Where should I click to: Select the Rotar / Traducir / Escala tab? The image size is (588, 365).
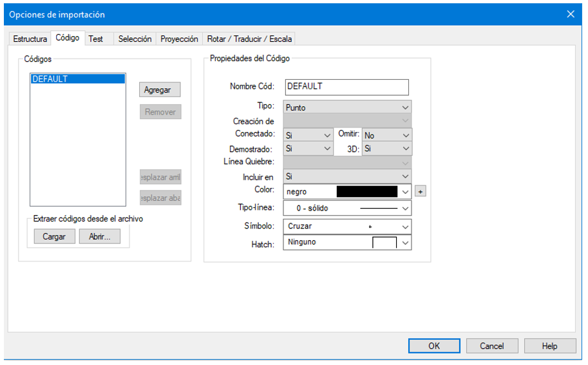249,39
